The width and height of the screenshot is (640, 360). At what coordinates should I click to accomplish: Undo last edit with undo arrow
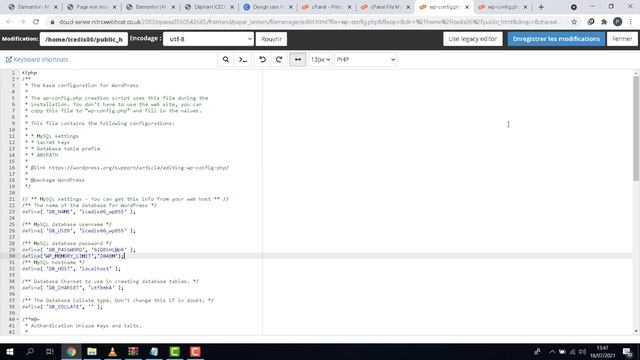262,60
